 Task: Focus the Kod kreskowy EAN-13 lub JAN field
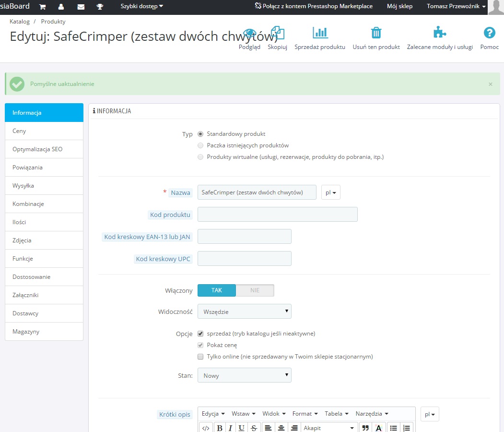pos(245,237)
